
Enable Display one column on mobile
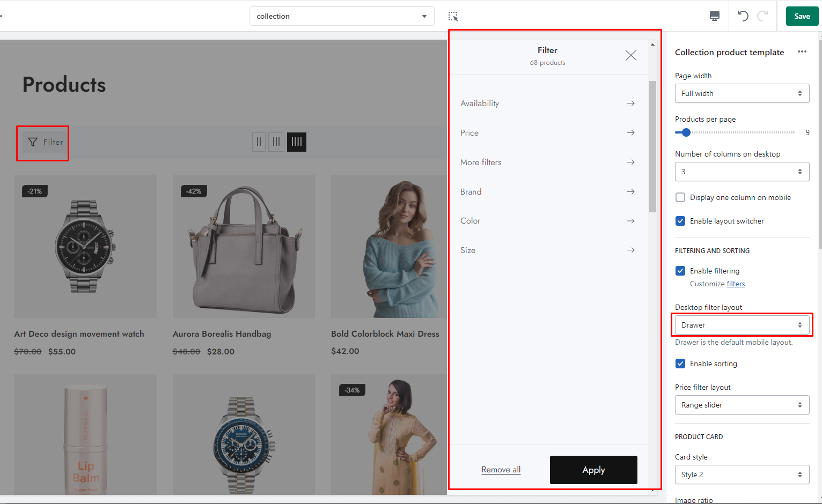680,197
